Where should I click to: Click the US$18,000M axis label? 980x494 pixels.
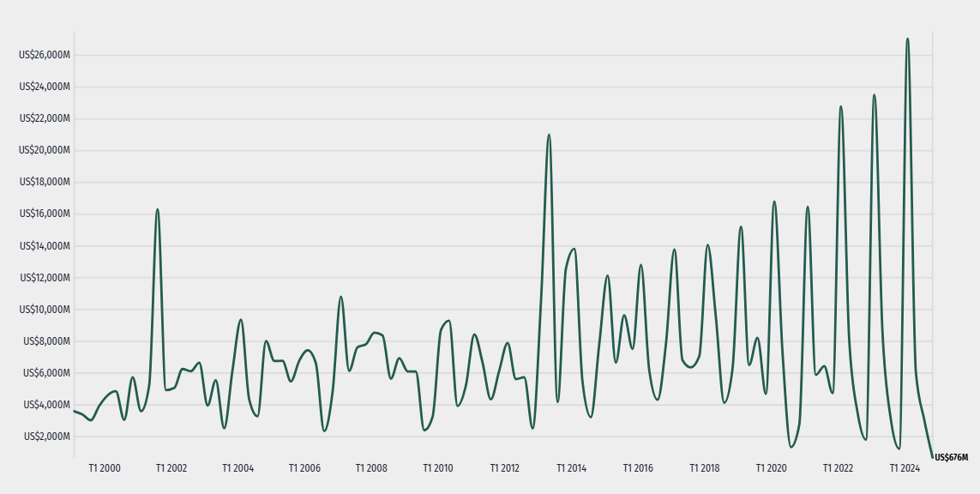tap(45, 182)
